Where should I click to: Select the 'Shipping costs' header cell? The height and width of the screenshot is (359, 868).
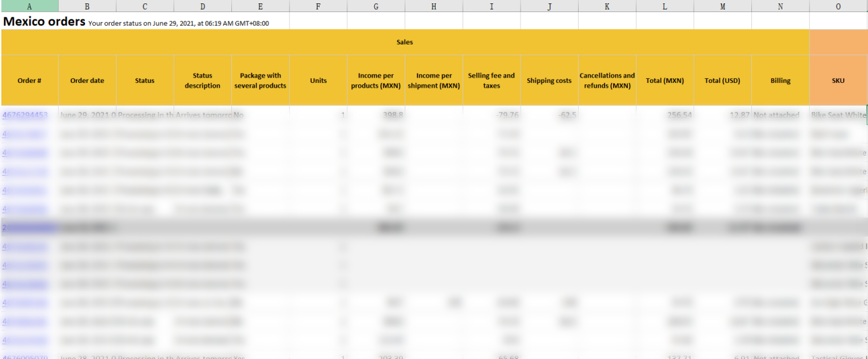click(549, 81)
